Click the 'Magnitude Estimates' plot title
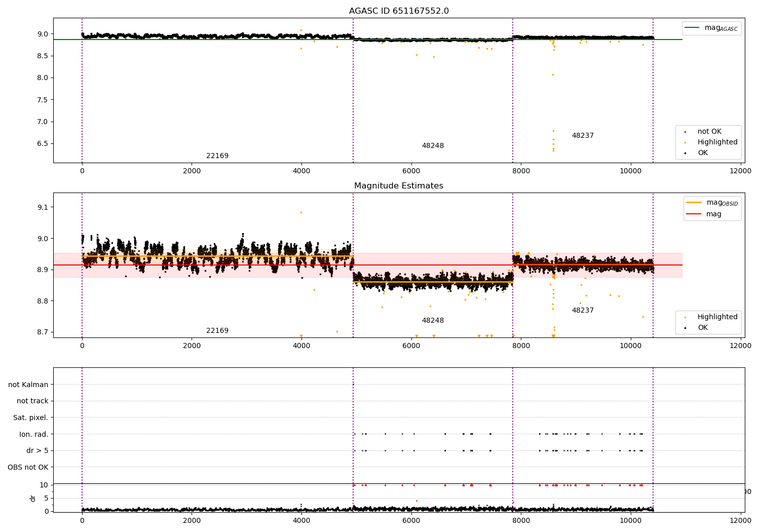This screenshot has width=760, height=532. click(399, 186)
